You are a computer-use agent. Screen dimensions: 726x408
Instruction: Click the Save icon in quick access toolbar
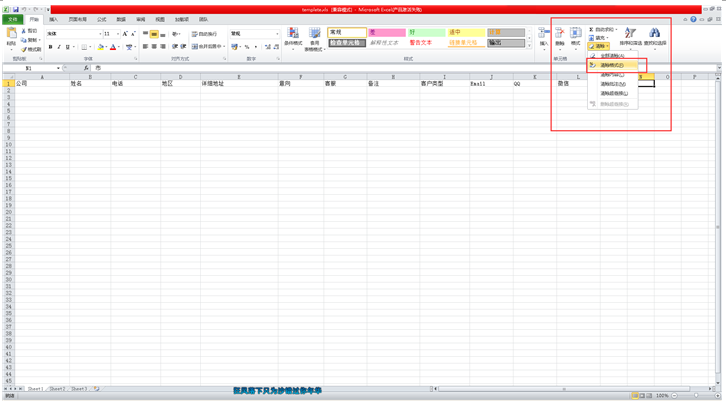click(x=16, y=9)
